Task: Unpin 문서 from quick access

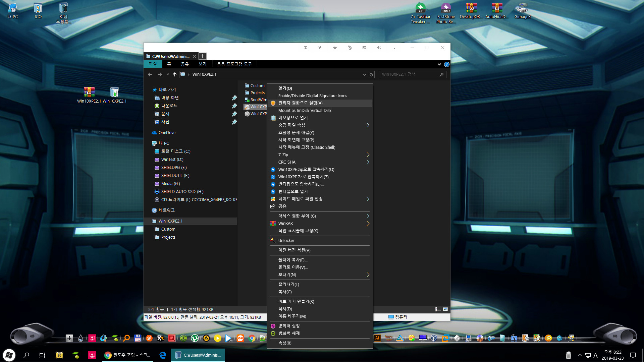Action: [234, 114]
